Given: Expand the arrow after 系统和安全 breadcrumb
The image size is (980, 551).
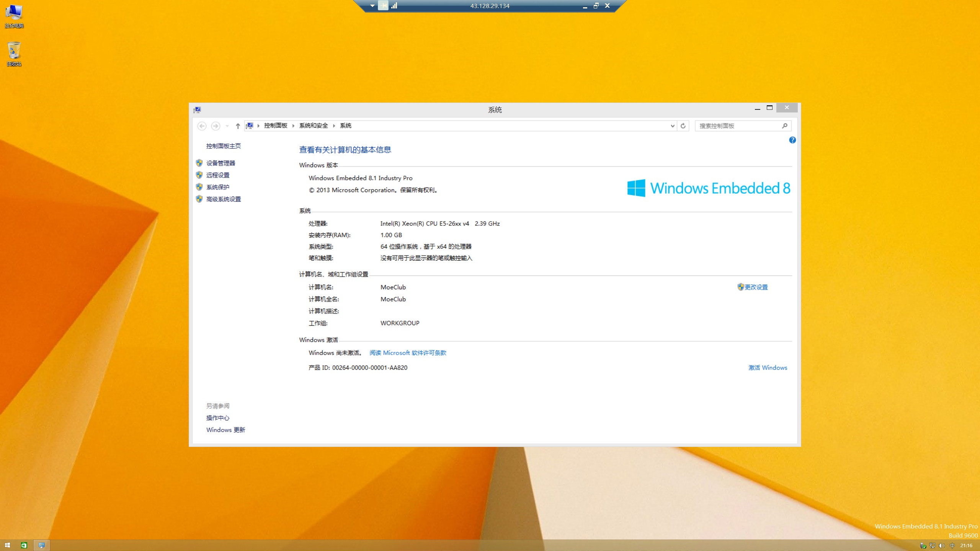Looking at the screenshot, I should click(x=334, y=126).
